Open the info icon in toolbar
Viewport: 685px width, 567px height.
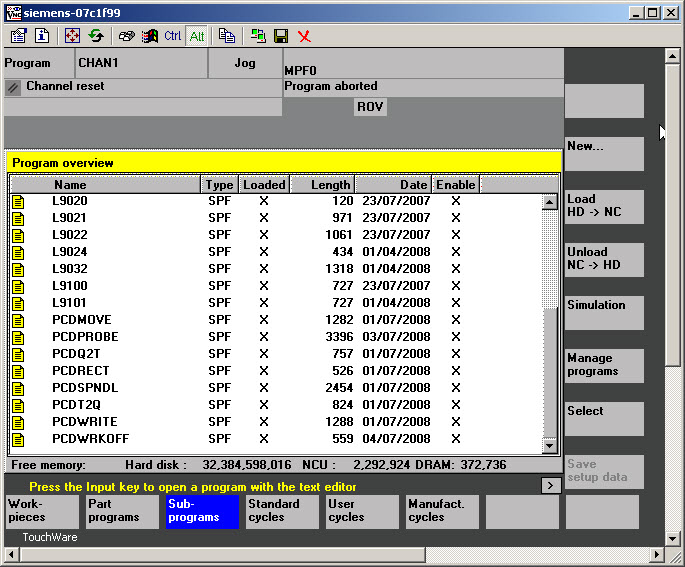click(42, 36)
